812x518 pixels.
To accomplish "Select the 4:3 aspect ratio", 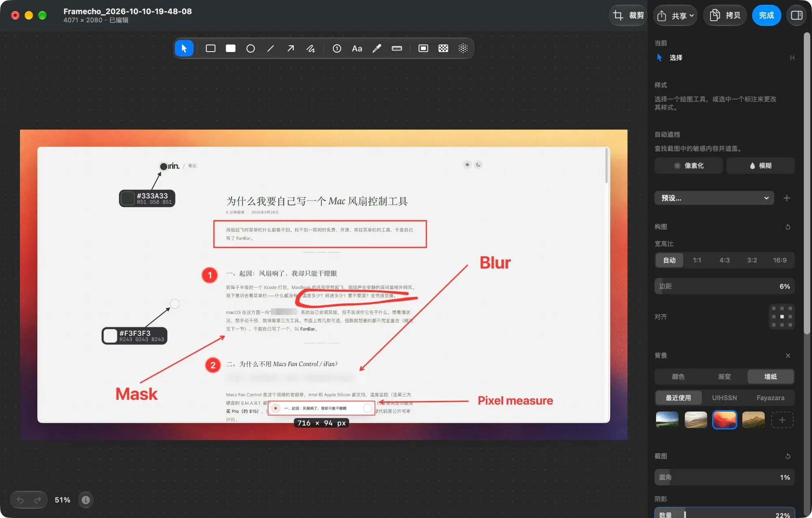I will tap(724, 260).
